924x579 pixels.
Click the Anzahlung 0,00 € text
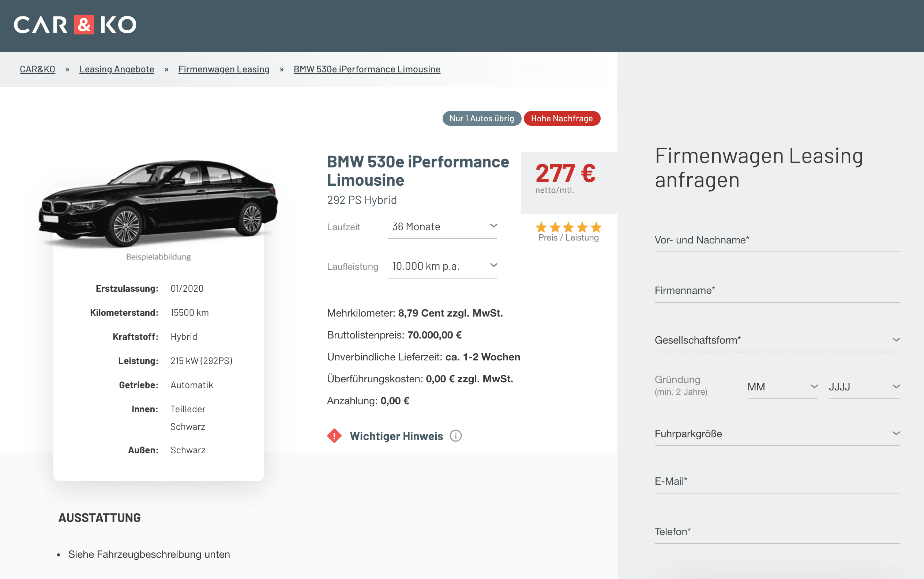point(368,401)
